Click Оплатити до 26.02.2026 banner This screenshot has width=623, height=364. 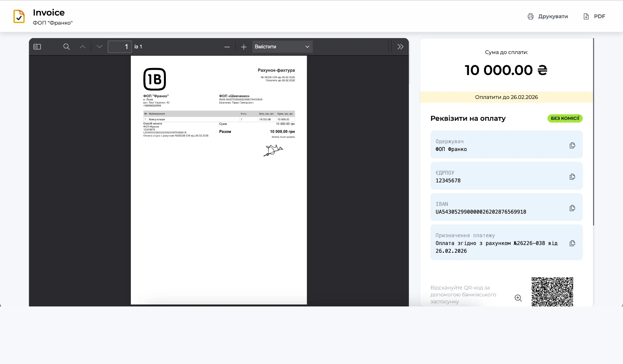(506, 97)
